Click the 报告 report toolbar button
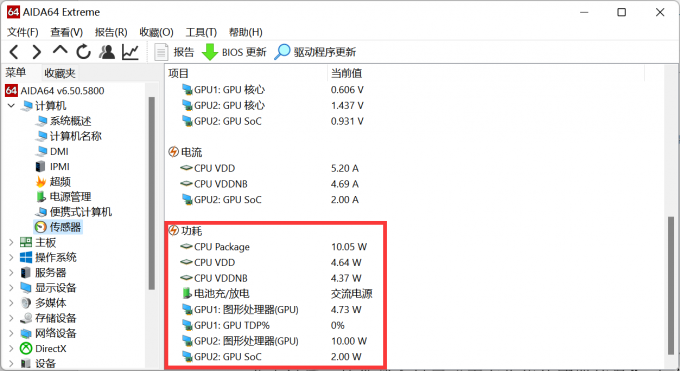Viewport: 680px width, 371px height. click(x=174, y=52)
